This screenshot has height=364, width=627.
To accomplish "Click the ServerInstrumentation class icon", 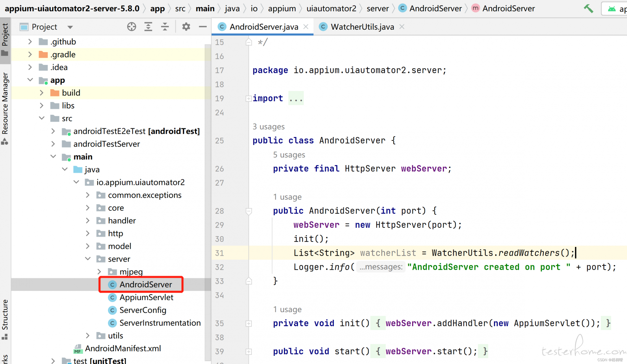I will point(112,323).
